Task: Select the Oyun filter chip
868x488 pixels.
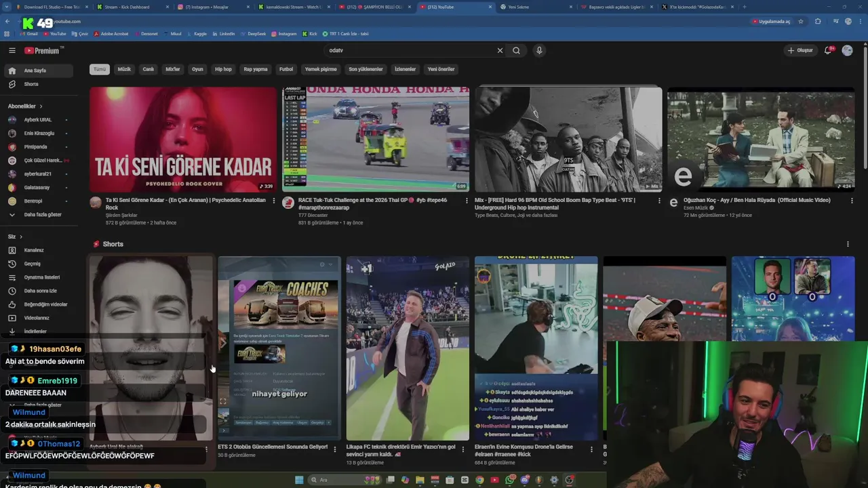Action: tap(197, 69)
